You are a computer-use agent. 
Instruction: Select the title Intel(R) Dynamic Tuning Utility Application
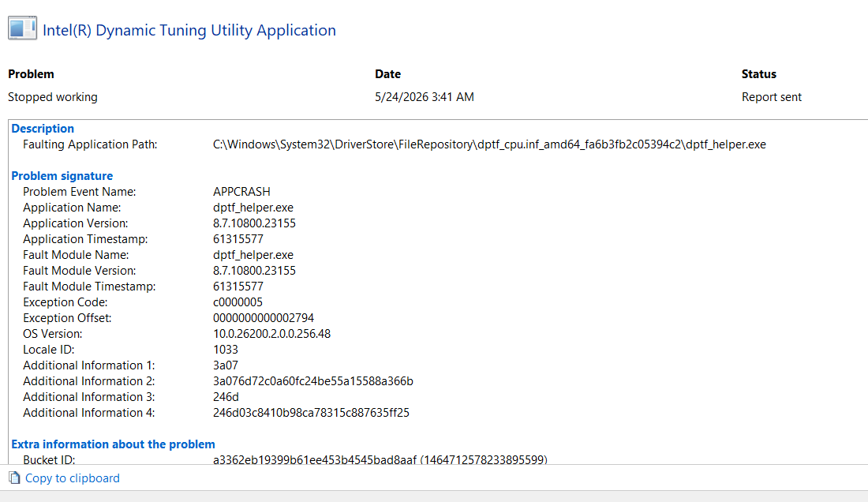(189, 30)
